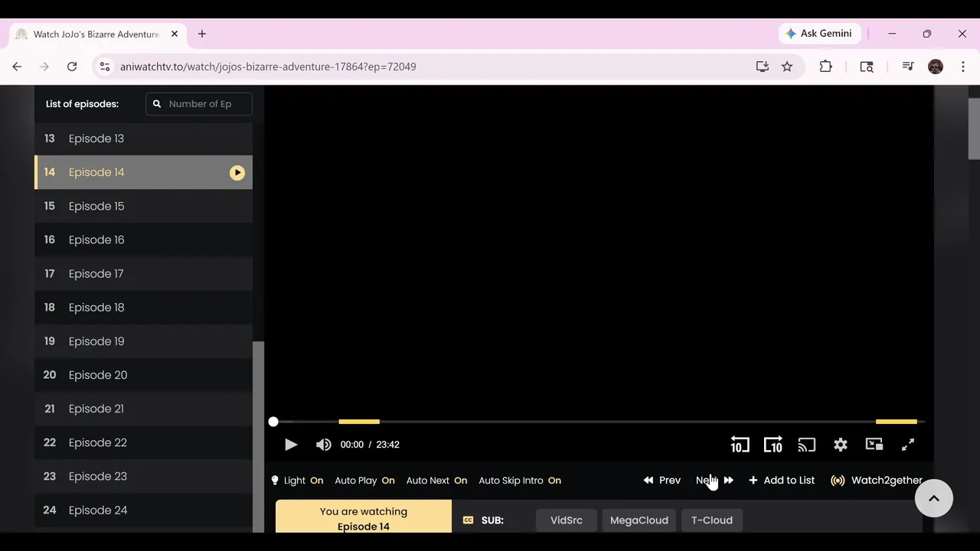Toggle Light On setting
Viewport: 980px width, 551px height.
298,481
